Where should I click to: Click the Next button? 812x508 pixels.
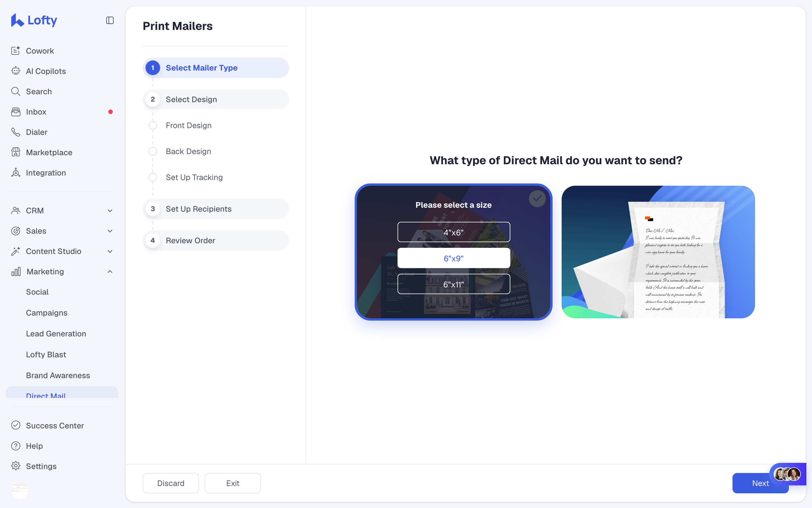[x=760, y=483]
